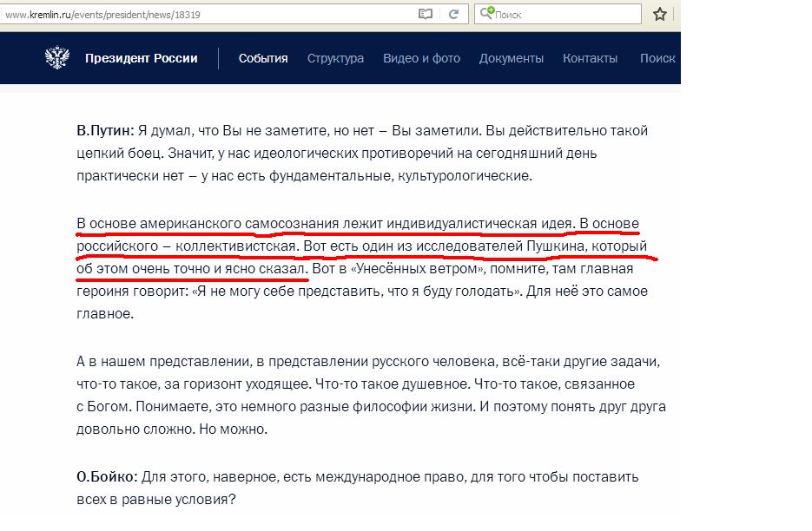The height and width of the screenshot is (531, 812).
Task: Click the speaker name О.Бойко
Action: [x=106, y=477]
